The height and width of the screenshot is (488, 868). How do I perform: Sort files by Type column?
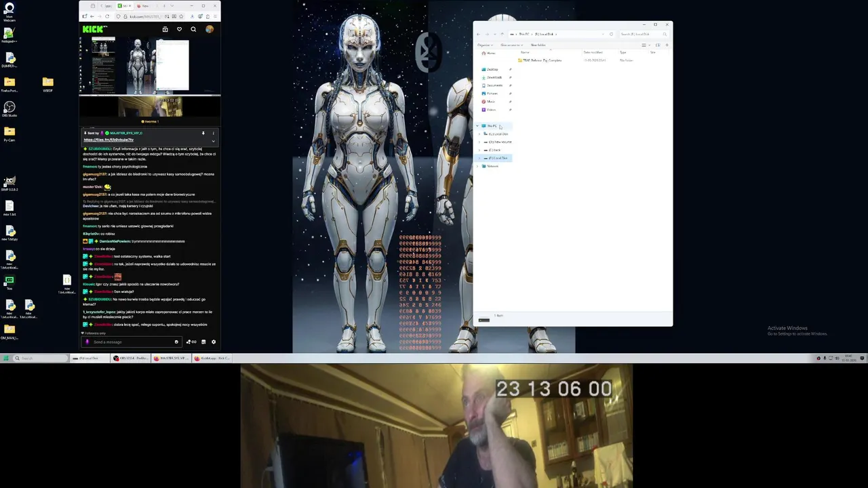(623, 52)
